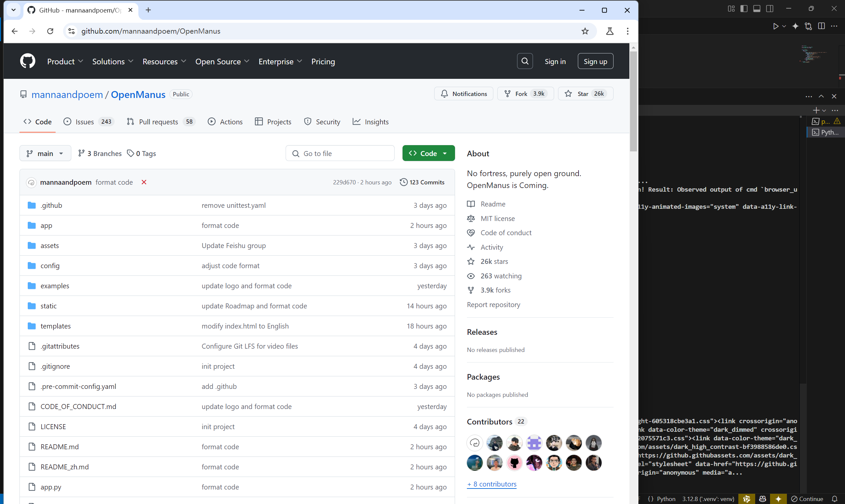
Task: Open the Pull requests tab
Action: (158, 122)
